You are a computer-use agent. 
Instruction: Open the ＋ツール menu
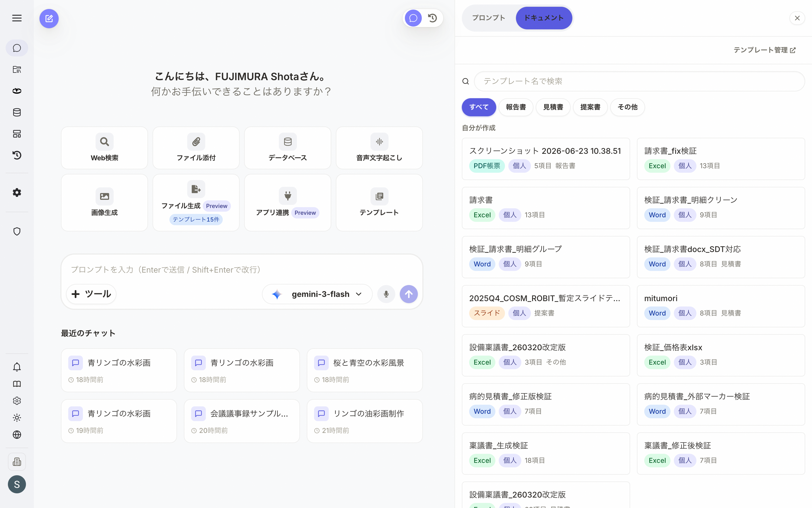91,294
